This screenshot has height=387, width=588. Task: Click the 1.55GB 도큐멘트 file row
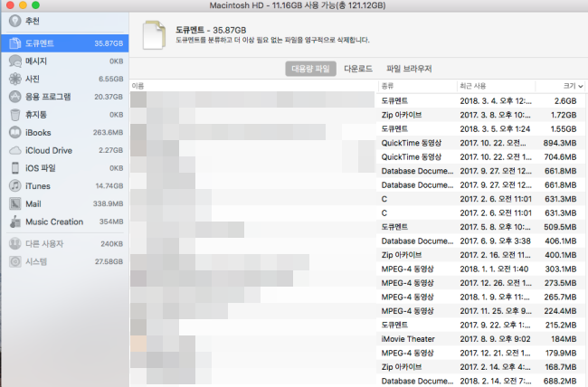coord(357,129)
